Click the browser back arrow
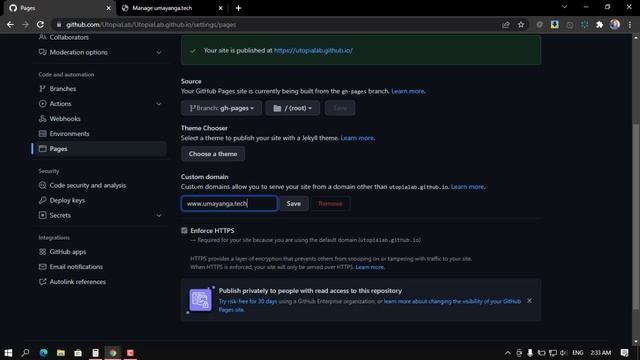The image size is (640, 360). (10, 24)
